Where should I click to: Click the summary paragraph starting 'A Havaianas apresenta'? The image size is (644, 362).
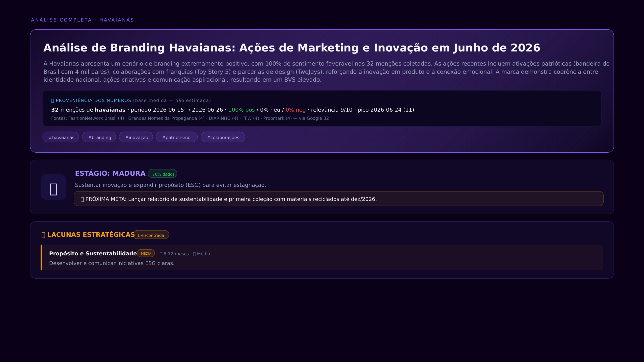pos(326,72)
